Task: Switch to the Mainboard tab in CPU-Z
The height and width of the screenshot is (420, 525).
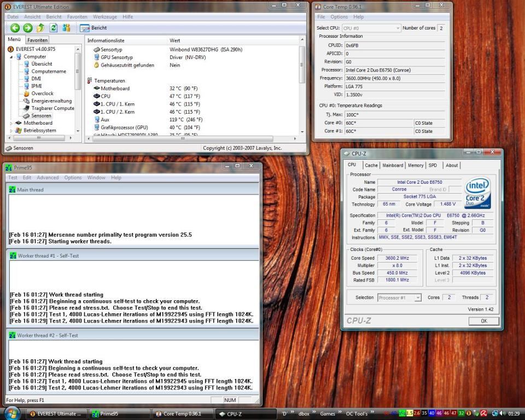Action: click(x=393, y=166)
